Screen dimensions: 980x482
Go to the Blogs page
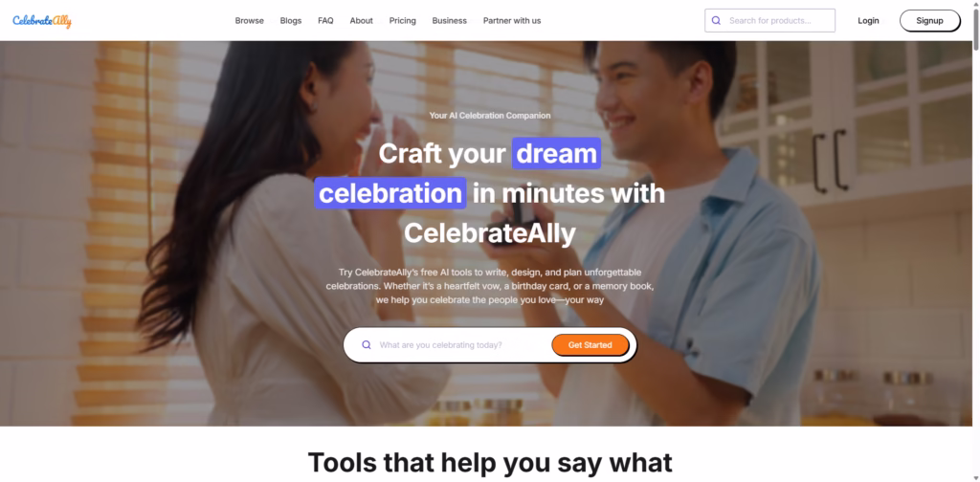(x=291, y=21)
